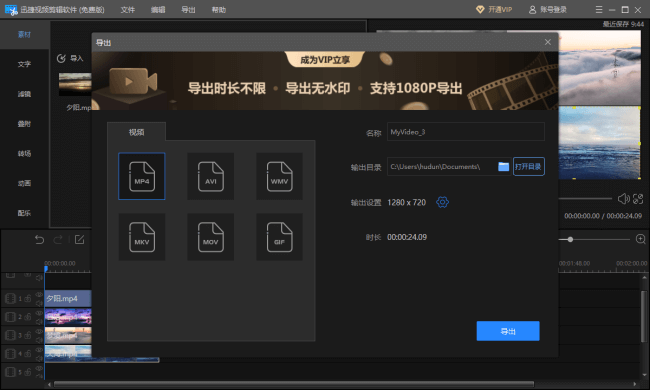The width and height of the screenshot is (650, 390).
Task: Click the 1280 x 720 resolution value
Action: 406,202
